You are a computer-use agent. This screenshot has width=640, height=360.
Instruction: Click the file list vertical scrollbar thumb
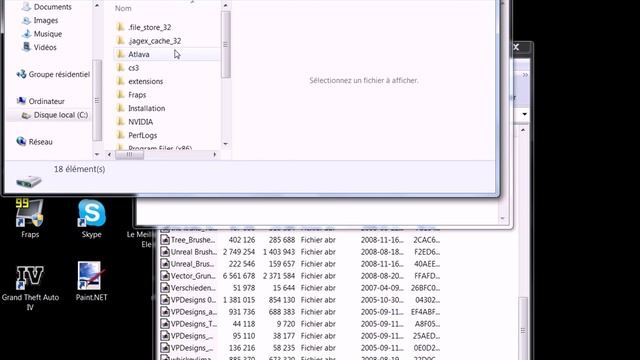226,45
